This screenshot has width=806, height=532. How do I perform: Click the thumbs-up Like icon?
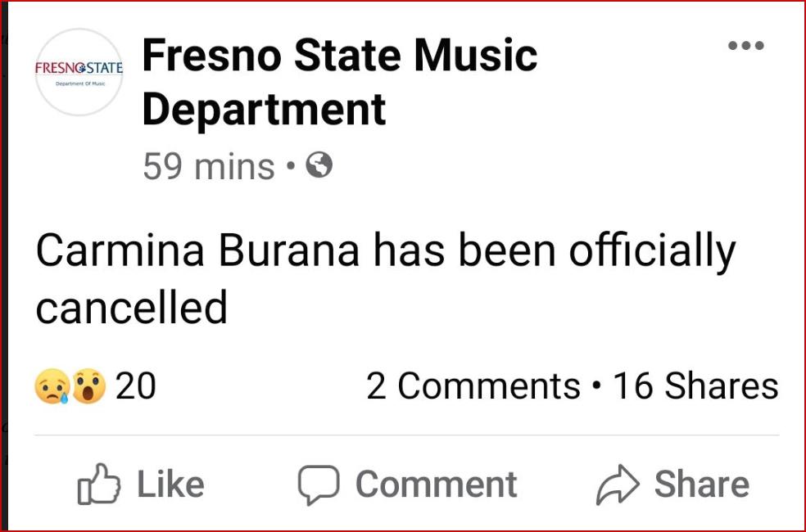tap(98, 485)
